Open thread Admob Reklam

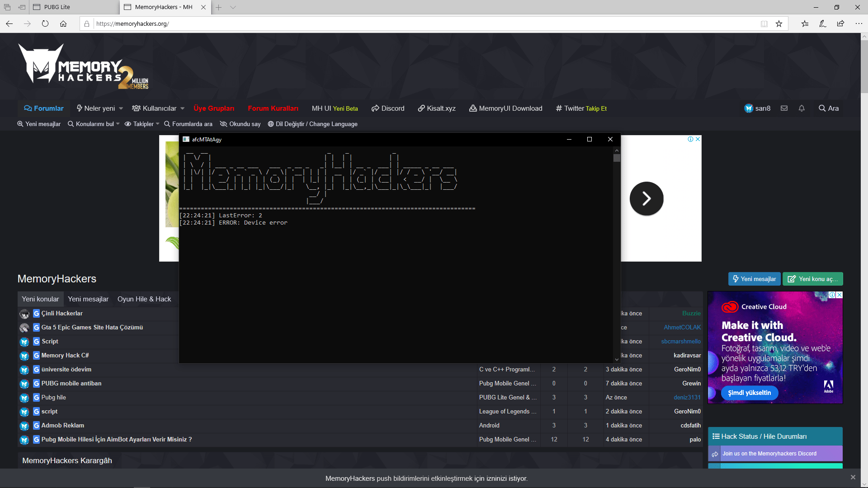tap(63, 425)
